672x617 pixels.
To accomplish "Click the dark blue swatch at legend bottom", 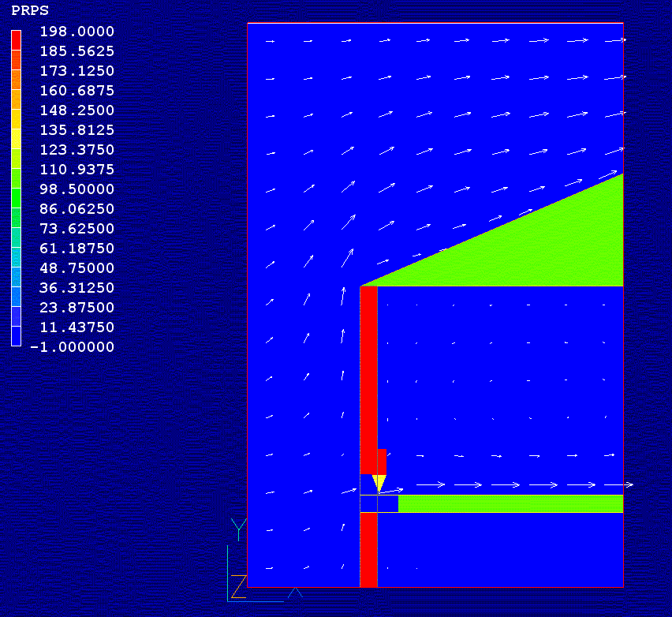I will pyautogui.click(x=16, y=336).
